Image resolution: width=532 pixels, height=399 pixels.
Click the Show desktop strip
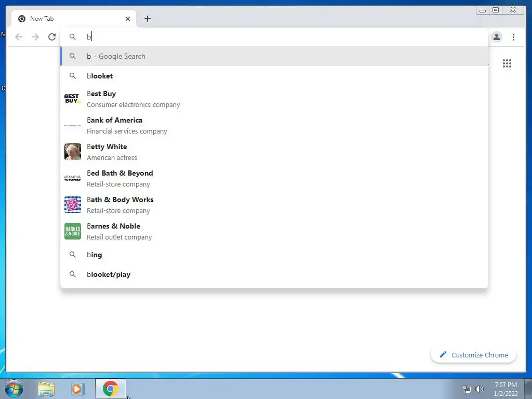[x=528, y=389]
